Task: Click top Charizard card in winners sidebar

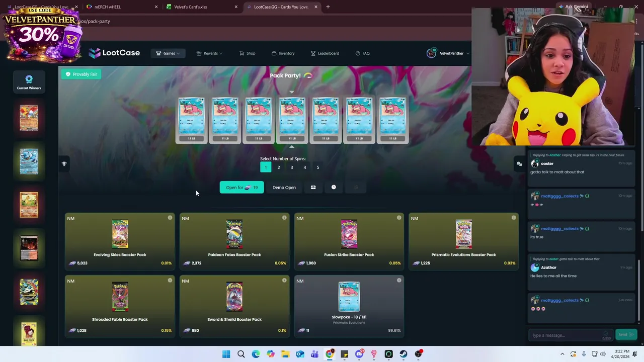Action: click(x=29, y=118)
